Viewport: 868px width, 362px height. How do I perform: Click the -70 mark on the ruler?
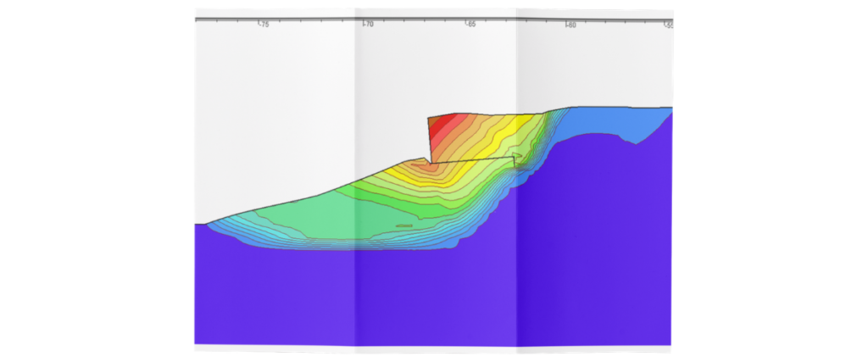point(368,25)
